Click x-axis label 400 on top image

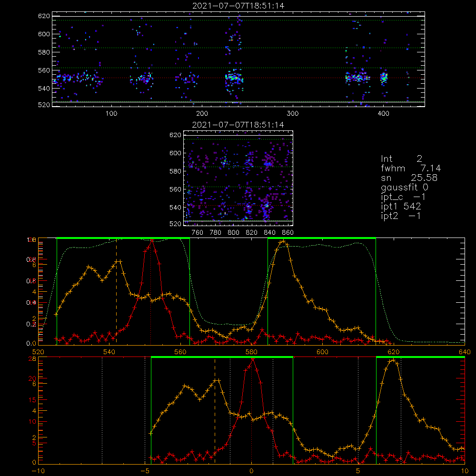point(383,114)
